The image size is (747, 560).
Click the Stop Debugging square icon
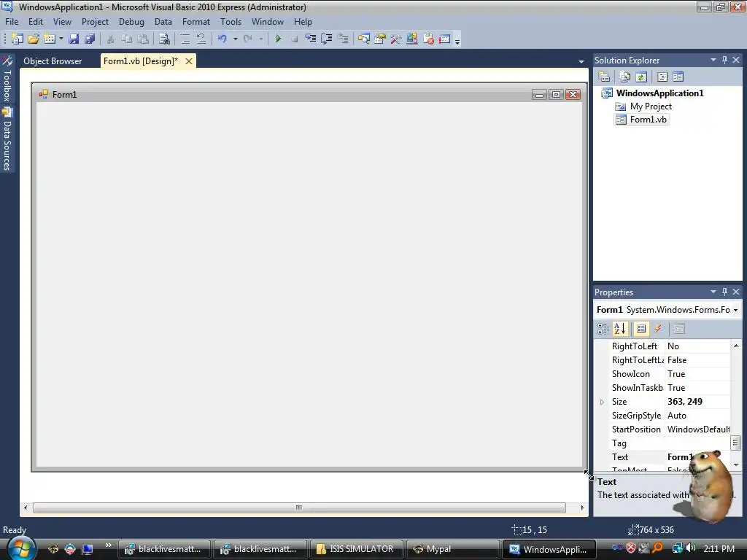[295, 39]
